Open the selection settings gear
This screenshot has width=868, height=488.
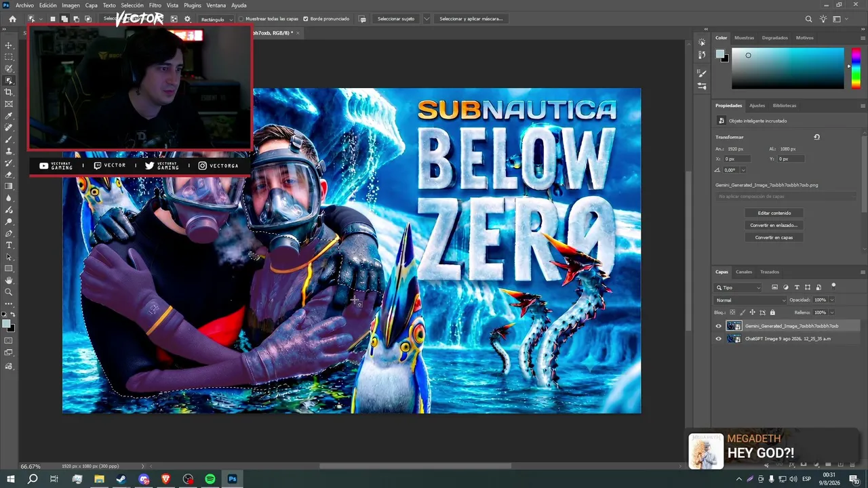point(188,19)
